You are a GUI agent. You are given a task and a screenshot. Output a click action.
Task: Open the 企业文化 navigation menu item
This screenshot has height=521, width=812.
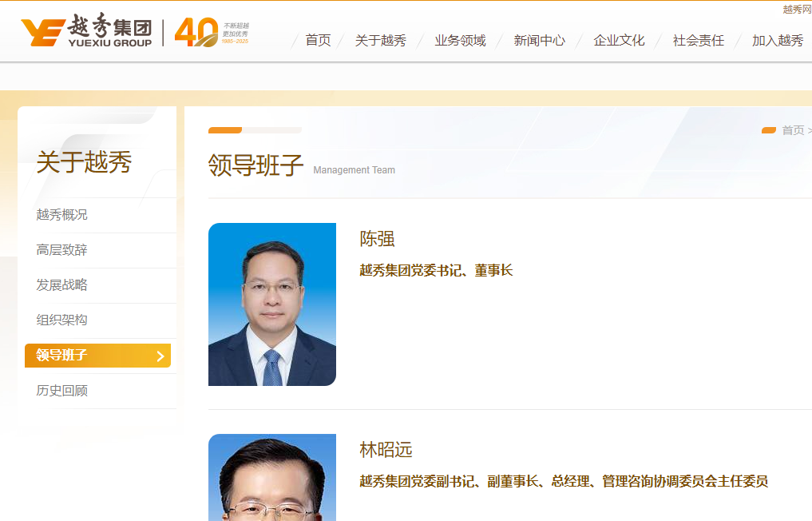(x=619, y=41)
